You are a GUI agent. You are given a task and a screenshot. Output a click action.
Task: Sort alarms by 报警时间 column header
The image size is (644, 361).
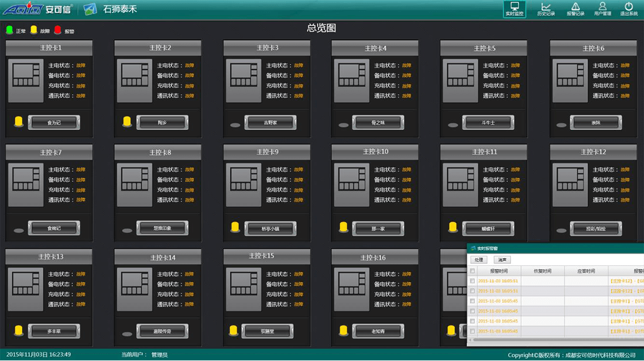pos(499,271)
